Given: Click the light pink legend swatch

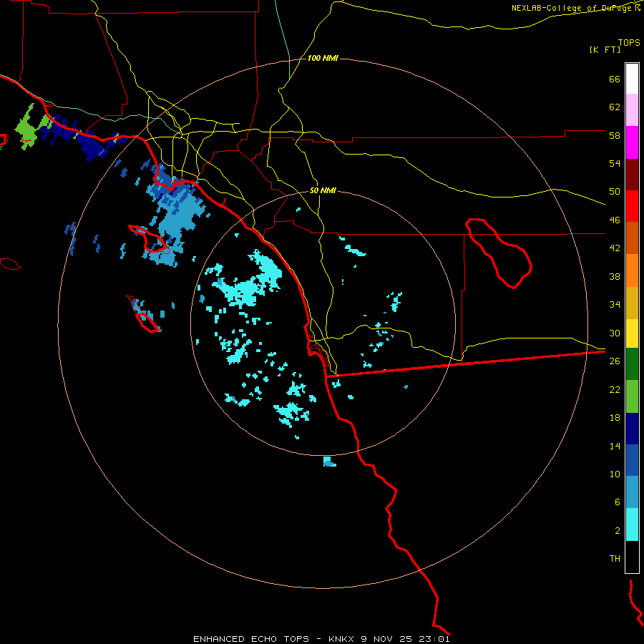Looking at the screenshot, I should tap(632, 110).
